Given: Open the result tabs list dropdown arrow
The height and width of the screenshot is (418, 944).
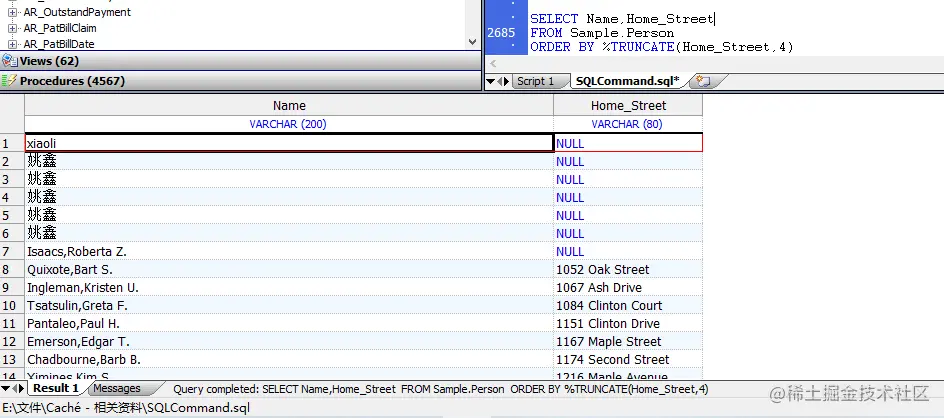Looking at the screenshot, I should (x=5, y=389).
